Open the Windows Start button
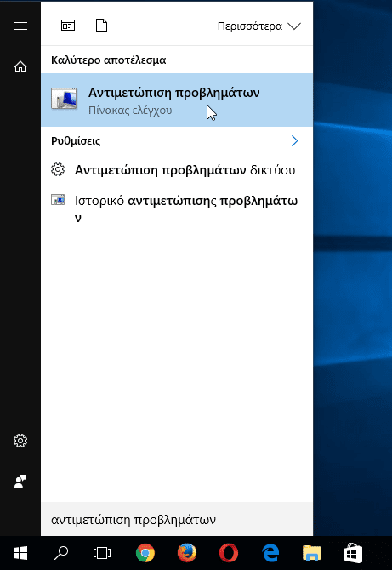The image size is (392, 570). tap(20, 553)
